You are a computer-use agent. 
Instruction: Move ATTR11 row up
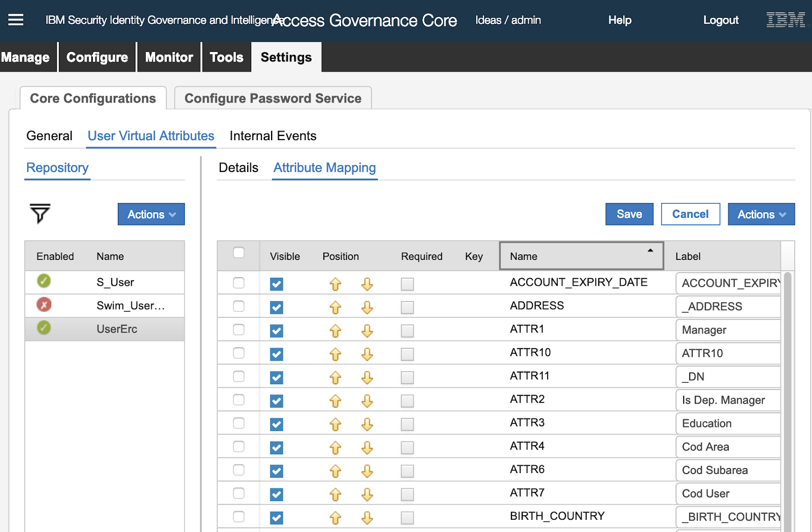[x=335, y=377]
